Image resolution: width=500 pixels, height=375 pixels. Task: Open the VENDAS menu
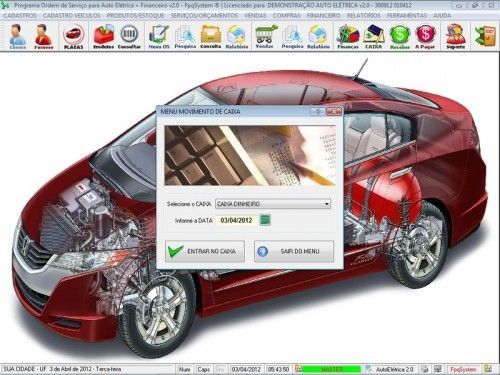coord(255,16)
